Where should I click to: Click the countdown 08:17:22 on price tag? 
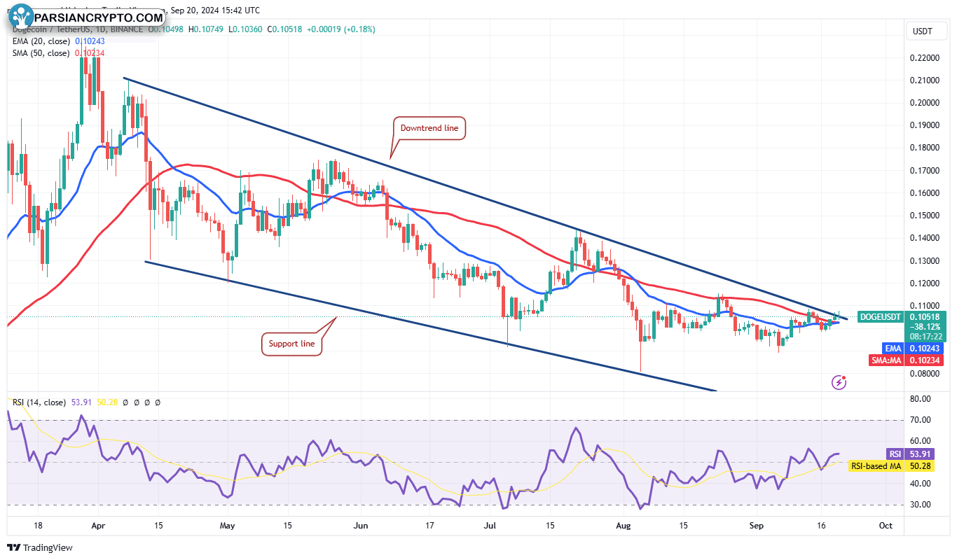point(925,337)
